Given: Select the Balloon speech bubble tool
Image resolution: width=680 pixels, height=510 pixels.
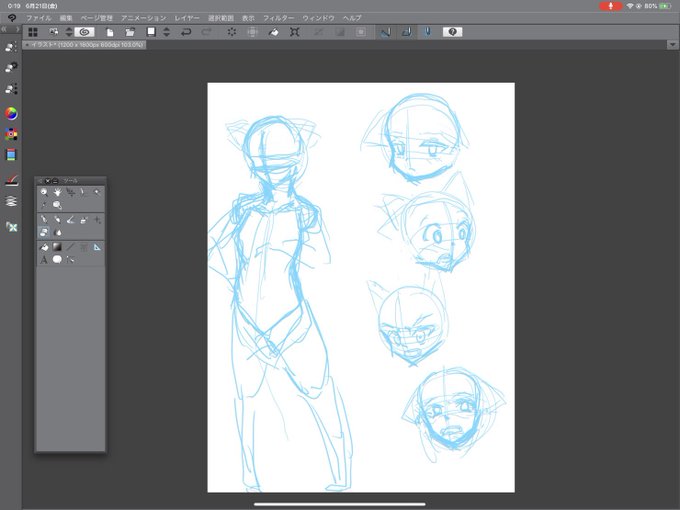Looking at the screenshot, I should 57,260.
